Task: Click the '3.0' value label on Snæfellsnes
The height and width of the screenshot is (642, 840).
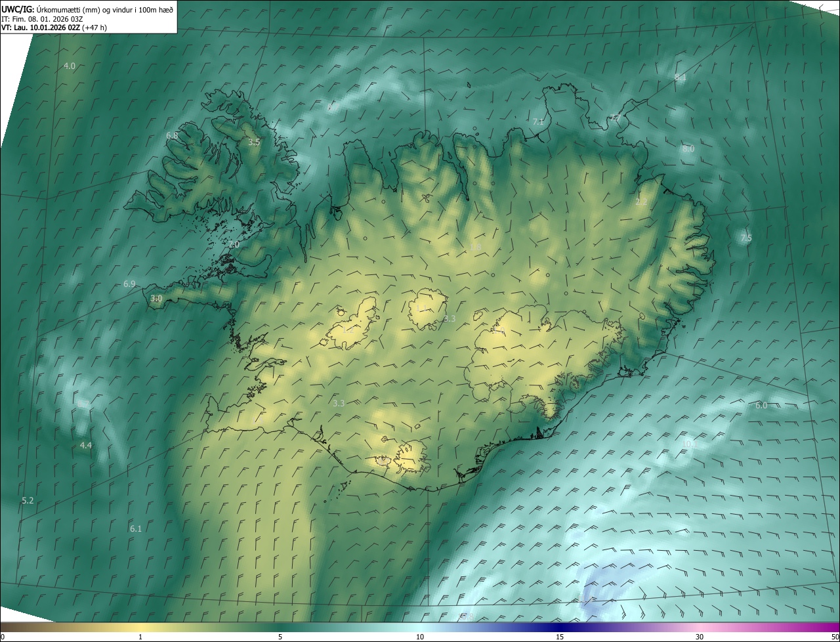Action: (156, 298)
